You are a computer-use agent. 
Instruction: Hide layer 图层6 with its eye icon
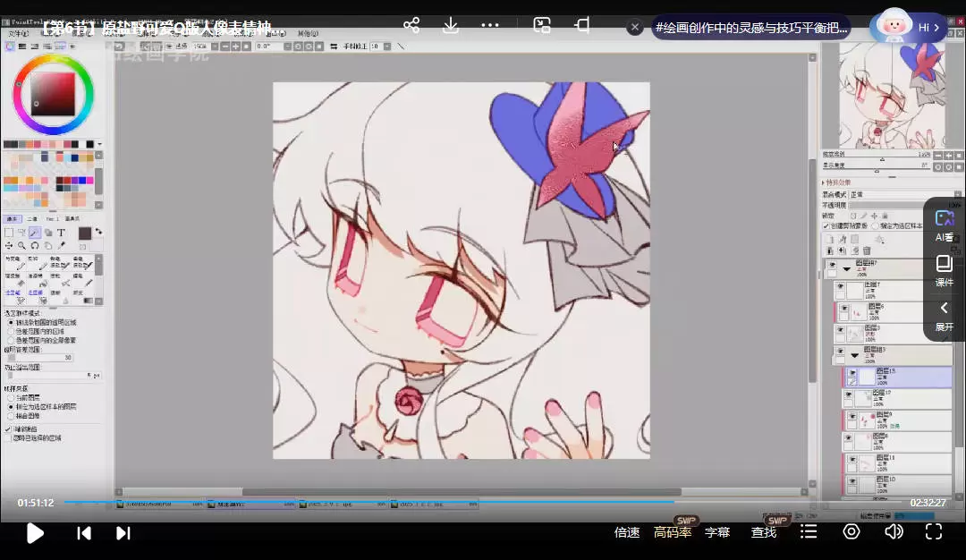(x=844, y=308)
